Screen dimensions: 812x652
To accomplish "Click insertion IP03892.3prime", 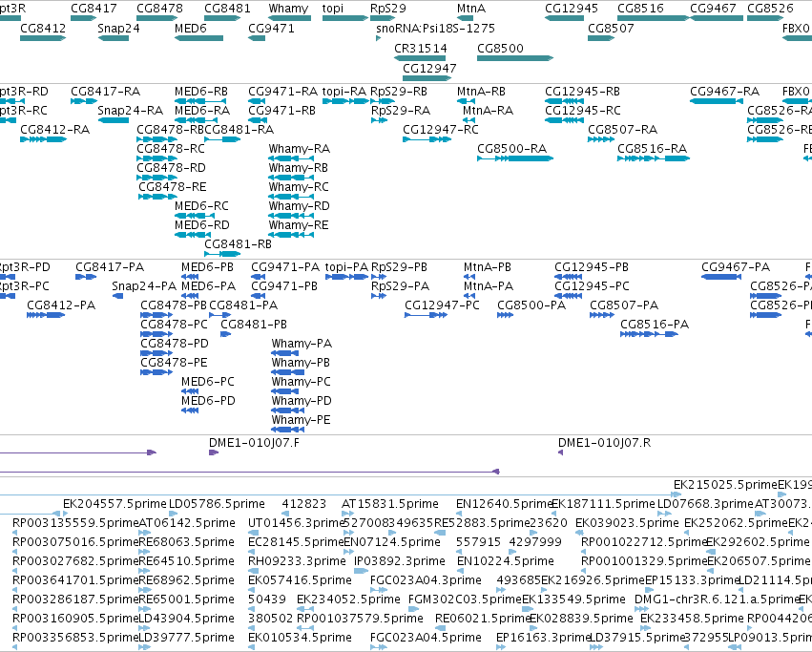I will [399, 561].
